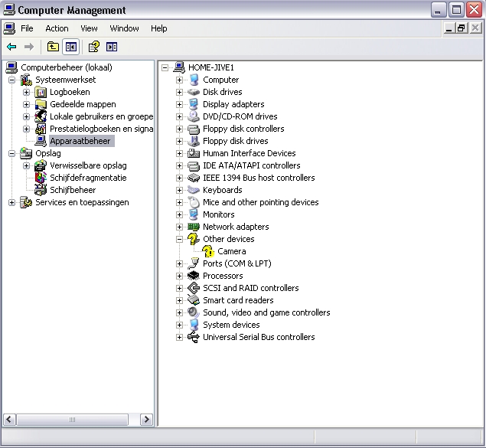Click the Disk drives device icon

(194, 92)
